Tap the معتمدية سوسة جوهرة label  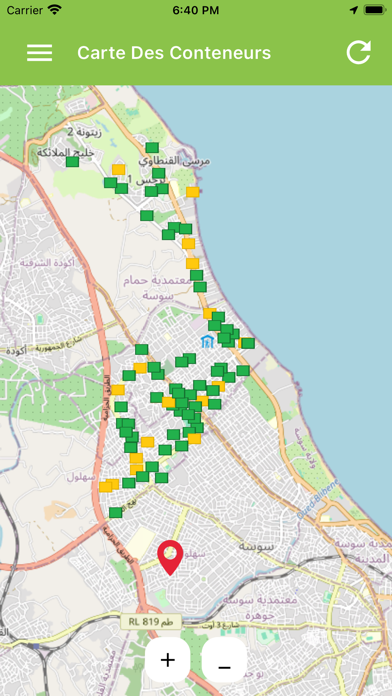tap(260, 608)
